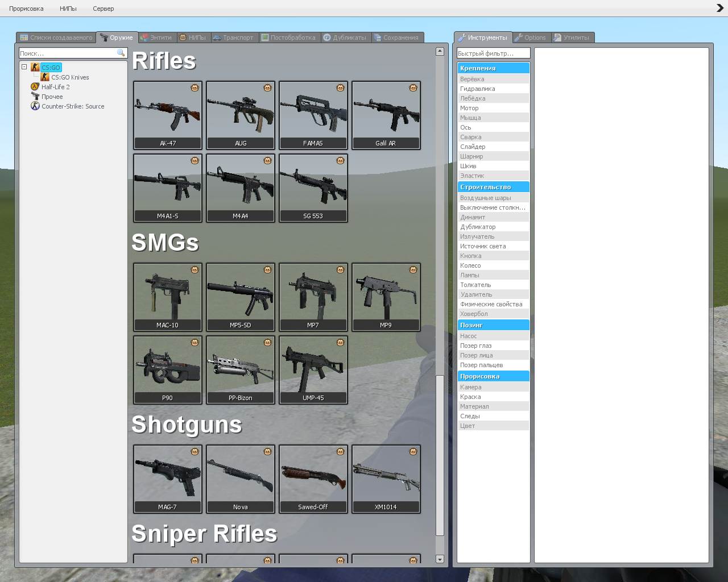Choose the "Сварка" tool
728x582 pixels.
click(x=494, y=137)
